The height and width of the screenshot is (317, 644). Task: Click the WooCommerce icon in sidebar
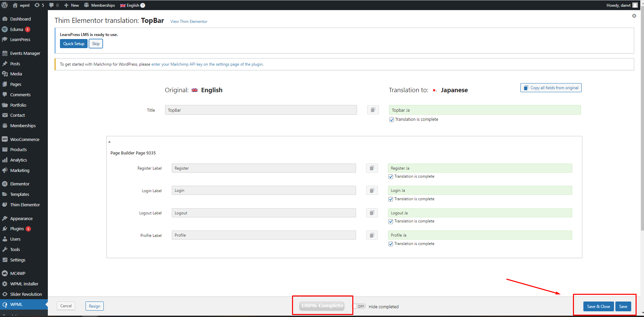point(5,139)
